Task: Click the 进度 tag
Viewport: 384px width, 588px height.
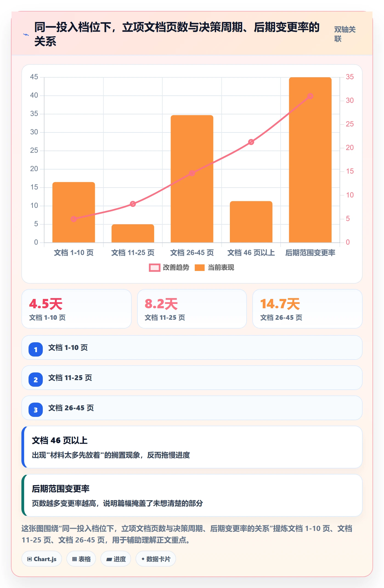Action: [x=116, y=559]
